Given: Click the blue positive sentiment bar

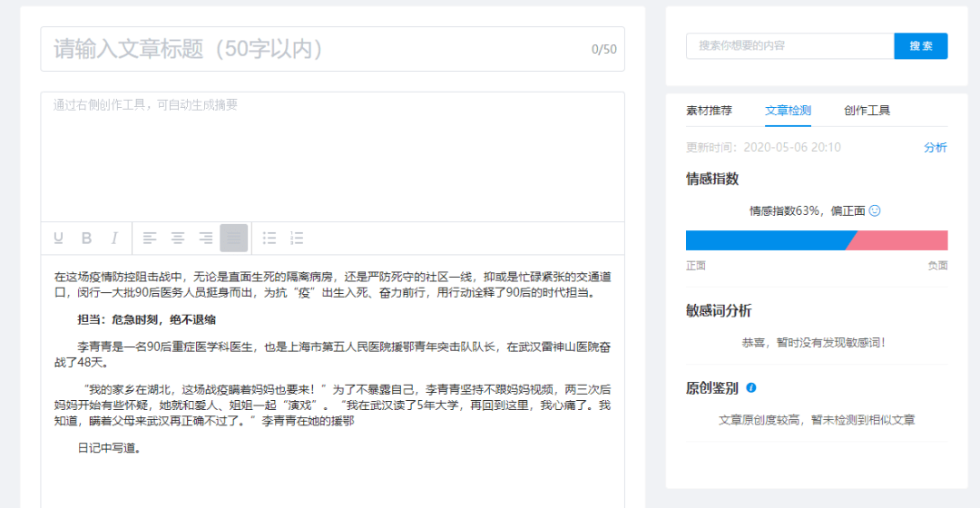Looking at the screenshot, I should [769, 240].
